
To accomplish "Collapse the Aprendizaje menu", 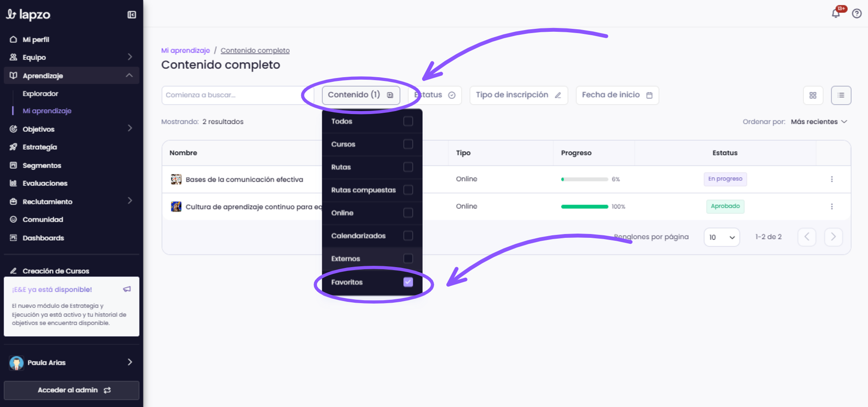I will [x=71, y=75].
